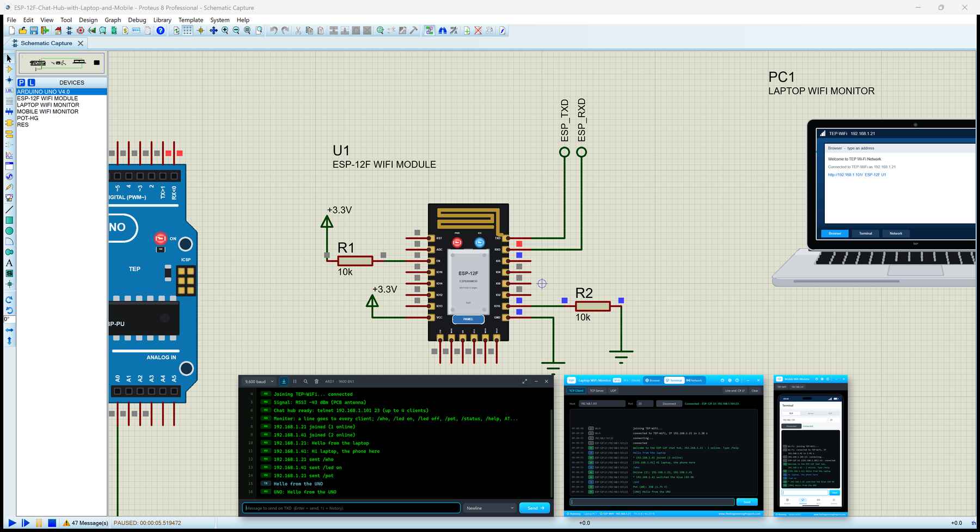980x532 pixels.
Task: Click the L library button in Devices panel
Action: coord(32,82)
